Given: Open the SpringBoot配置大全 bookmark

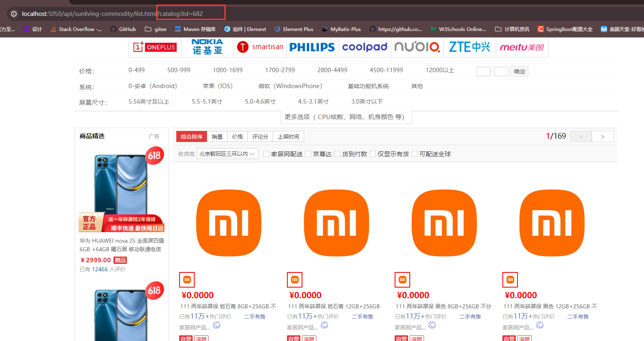Looking at the screenshot, I should [565, 29].
